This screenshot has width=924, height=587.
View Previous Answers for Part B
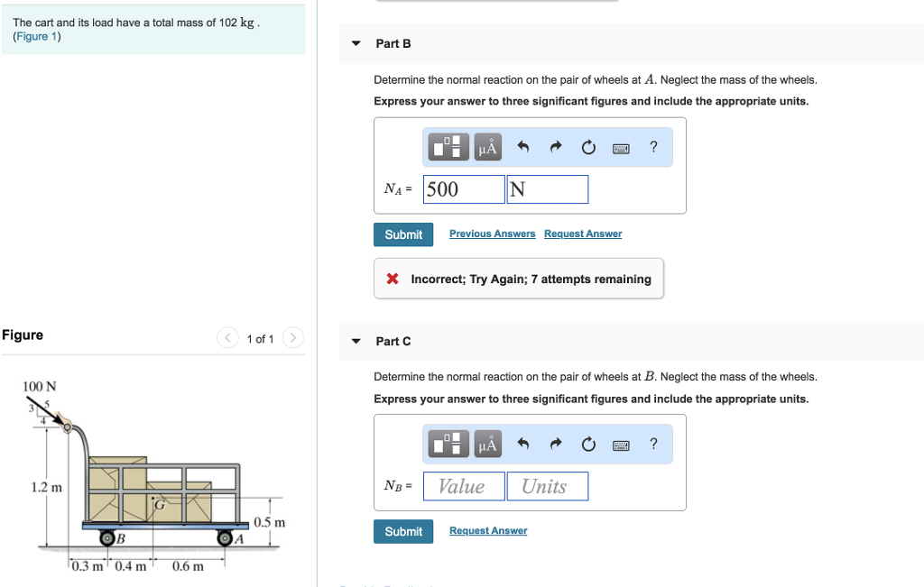492,234
